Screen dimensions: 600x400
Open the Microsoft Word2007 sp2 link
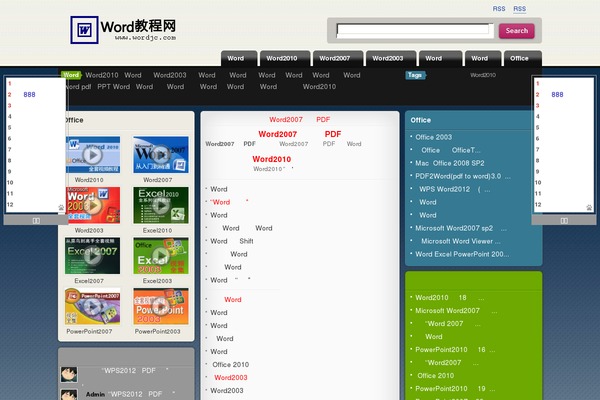click(x=461, y=228)
